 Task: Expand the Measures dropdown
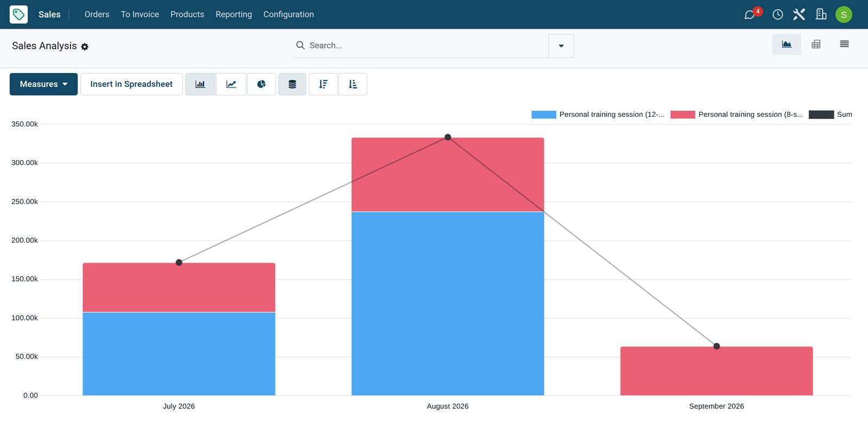coord(43,84)
